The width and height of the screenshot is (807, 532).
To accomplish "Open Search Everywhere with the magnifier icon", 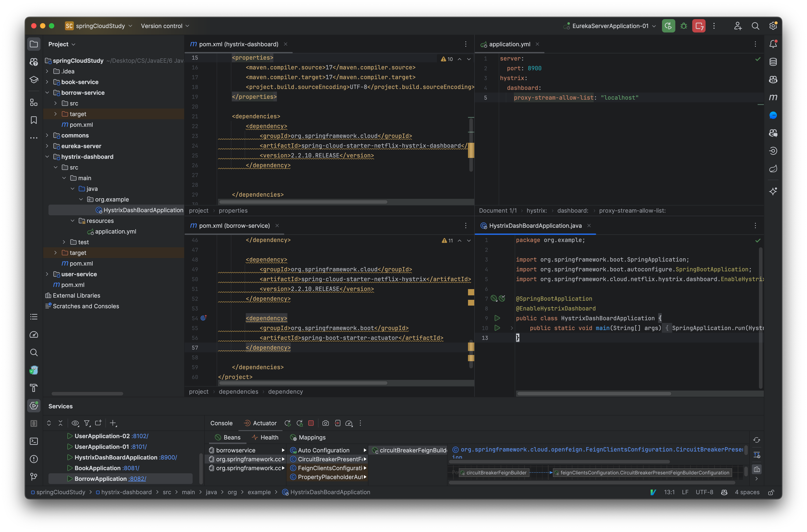I will pos(755,25).
